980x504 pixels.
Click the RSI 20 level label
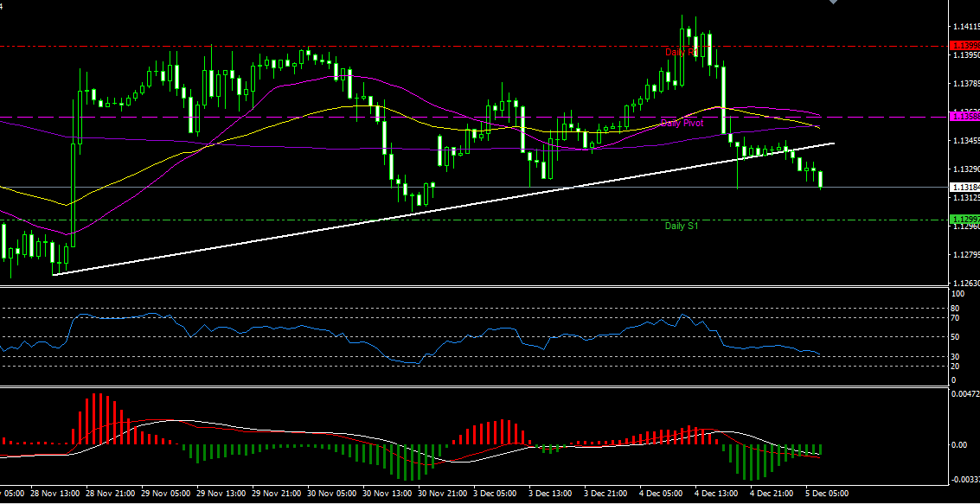pyautogui.click(x=957, y=366)
